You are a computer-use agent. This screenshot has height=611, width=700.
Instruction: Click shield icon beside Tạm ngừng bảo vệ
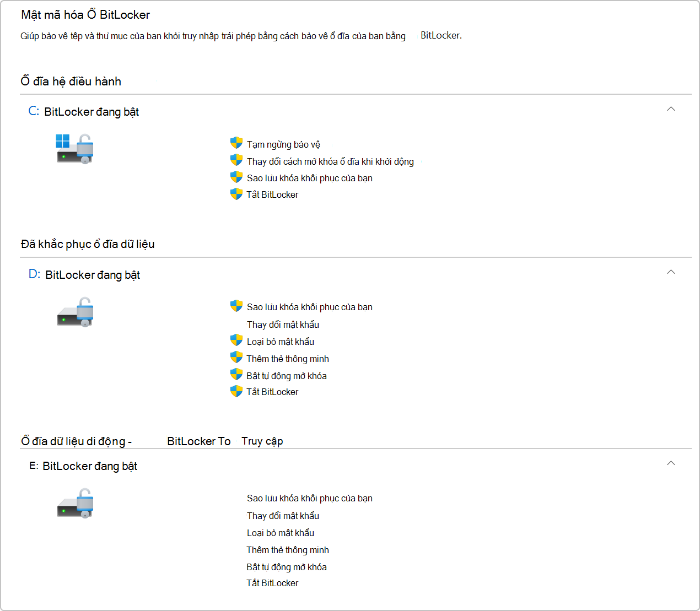tap(236, 143)
